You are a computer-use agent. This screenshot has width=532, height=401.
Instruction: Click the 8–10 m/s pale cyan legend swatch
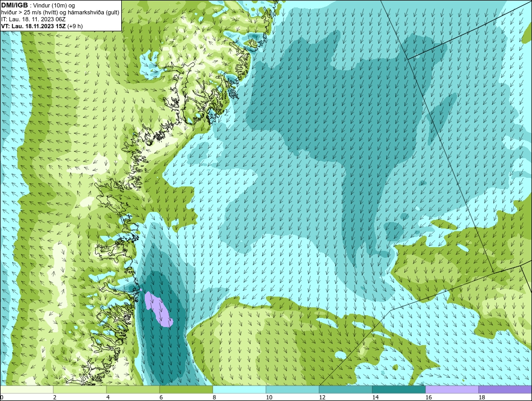click(x=239, y=389)
